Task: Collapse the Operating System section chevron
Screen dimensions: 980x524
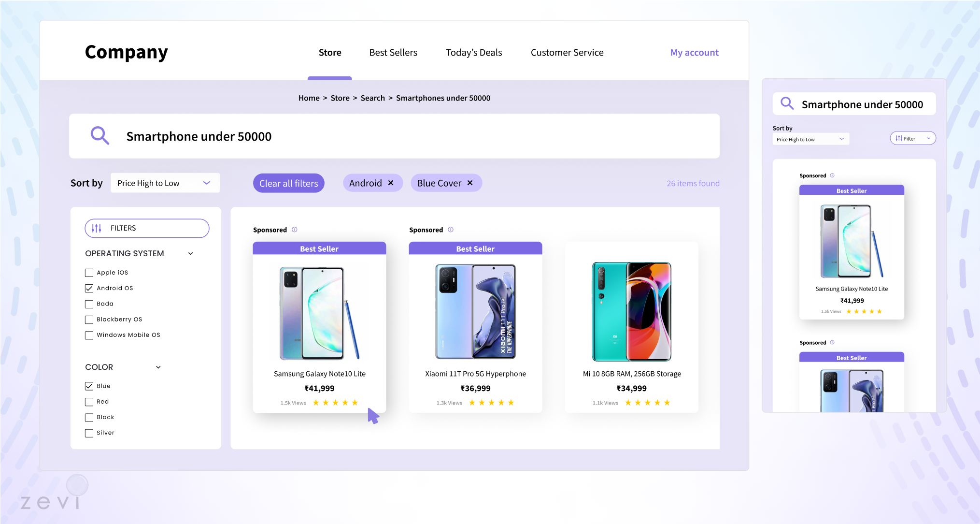Action: (x=191, y=254)
